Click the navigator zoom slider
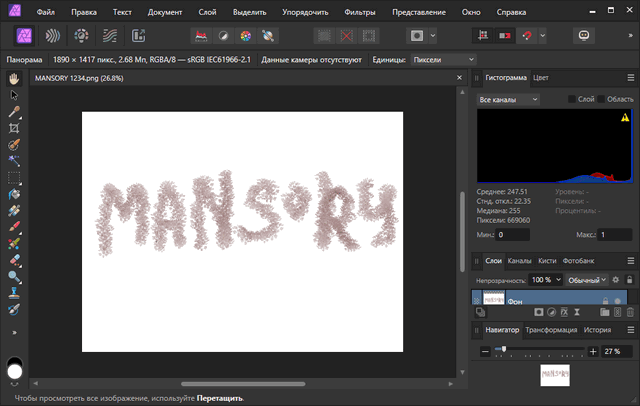Viewport: 640px width, 406px height. pos(504,352)
